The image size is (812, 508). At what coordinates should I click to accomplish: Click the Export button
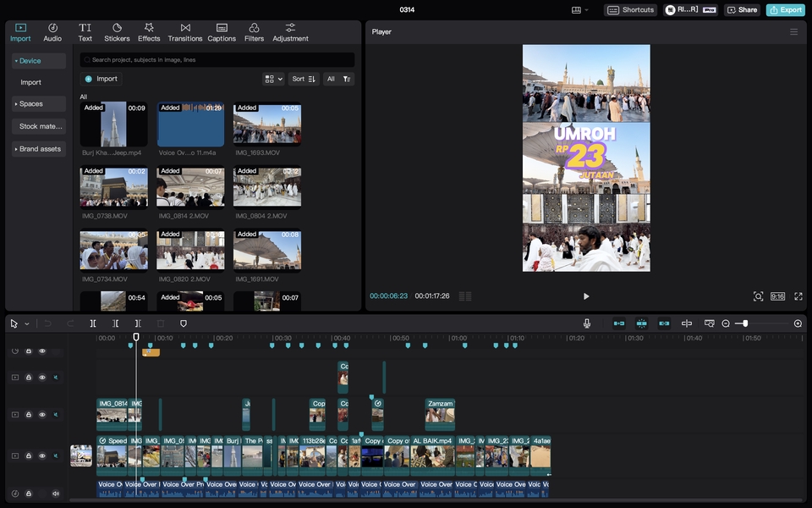pos(785,10)
